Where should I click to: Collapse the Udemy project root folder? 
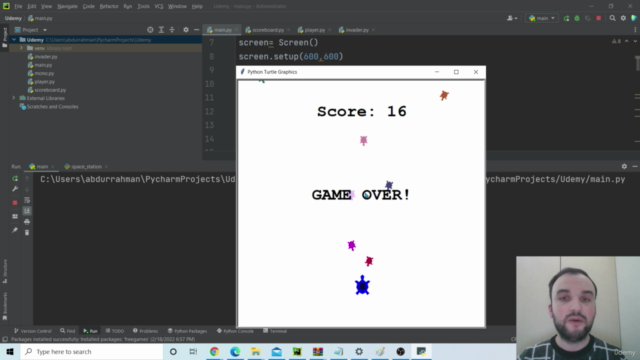[14, 40]
